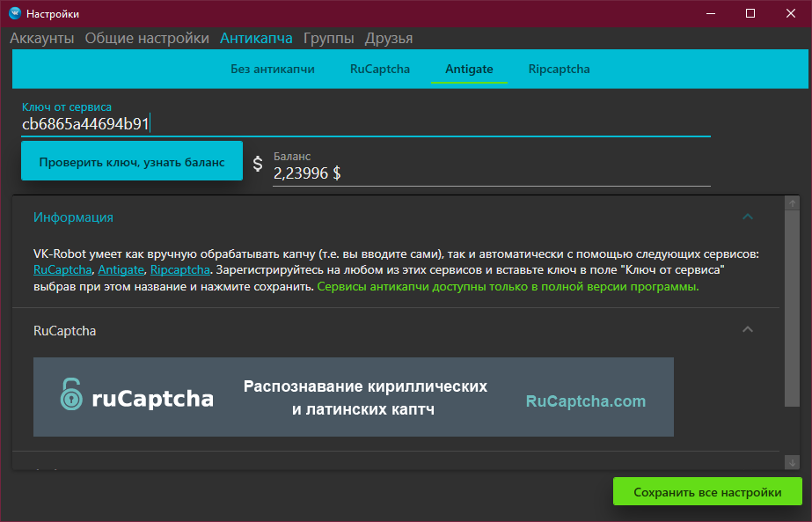Open the Ripcaptcha link in info text
The height and width of the screenshot is (522, 812).
pos(179,270)
